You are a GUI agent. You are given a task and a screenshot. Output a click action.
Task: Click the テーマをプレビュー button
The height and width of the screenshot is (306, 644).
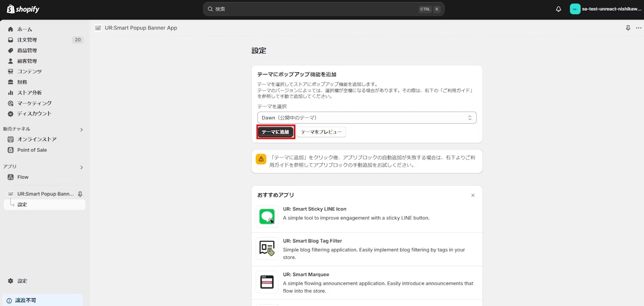coord(321,132)
